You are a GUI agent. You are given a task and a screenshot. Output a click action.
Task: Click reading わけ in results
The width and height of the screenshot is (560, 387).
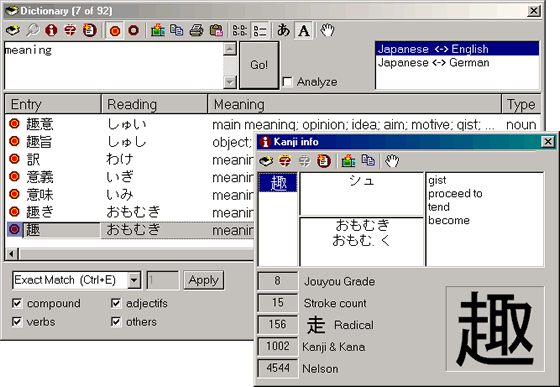120,159
